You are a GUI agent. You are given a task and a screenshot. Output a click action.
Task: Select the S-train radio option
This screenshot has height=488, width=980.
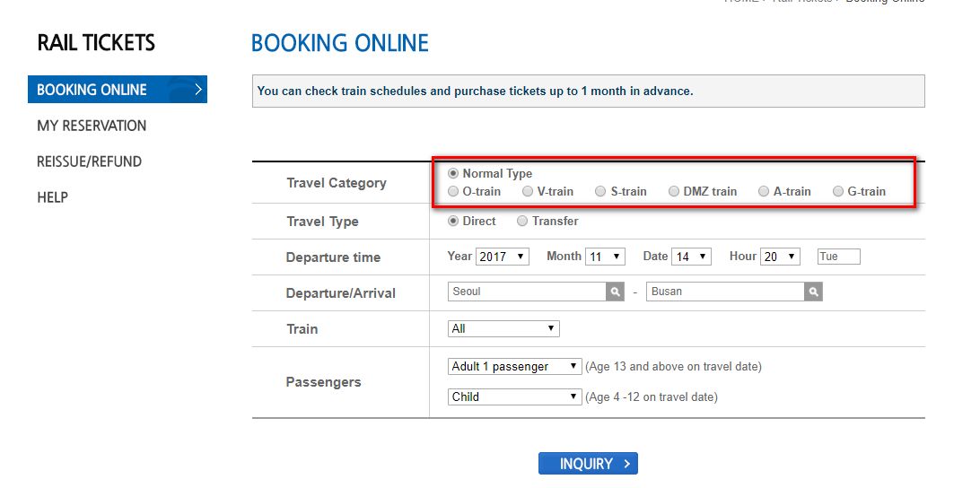click(600, 191)
